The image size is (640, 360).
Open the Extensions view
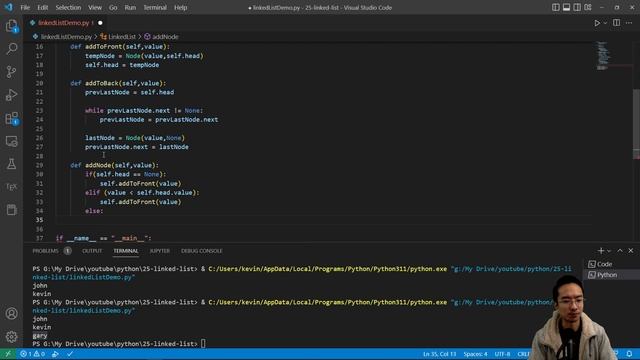11,118
